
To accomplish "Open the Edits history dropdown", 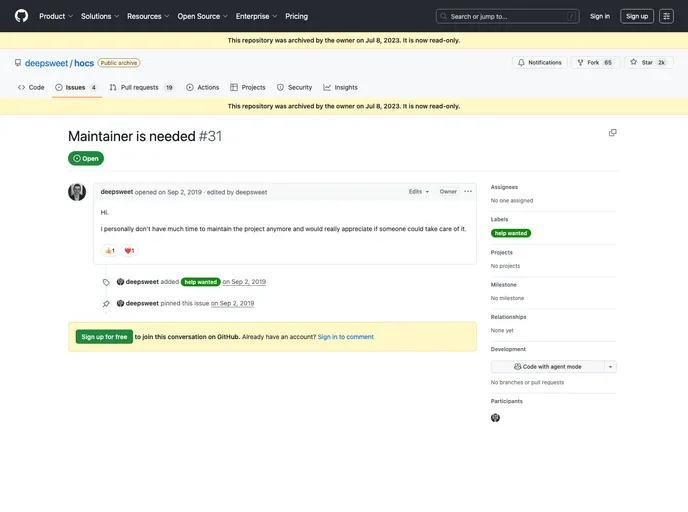I will (419, 192).
